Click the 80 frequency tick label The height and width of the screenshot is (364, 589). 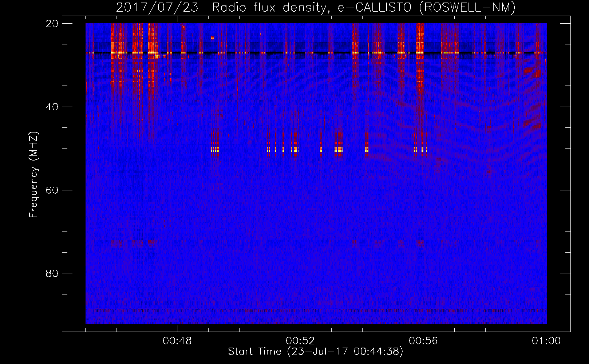(x=52, y=273)
